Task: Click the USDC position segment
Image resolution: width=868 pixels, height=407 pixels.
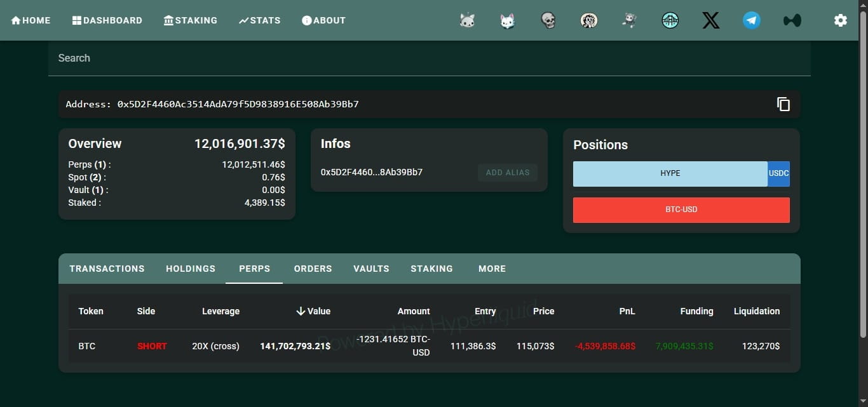Action: (x=778, y=173)
